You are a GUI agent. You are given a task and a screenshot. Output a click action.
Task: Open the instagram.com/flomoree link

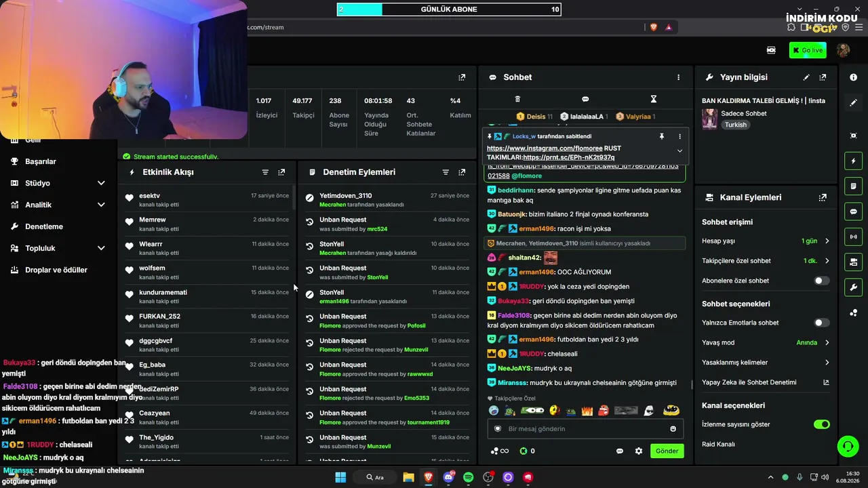pyautogui.click(x=545, y=148)
